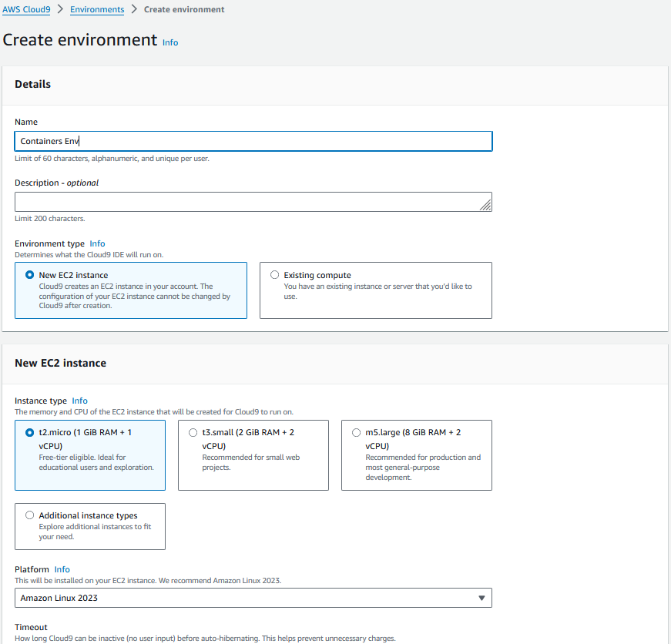
Task: Grab the description textarea resize handle
Action: point(485,206)
